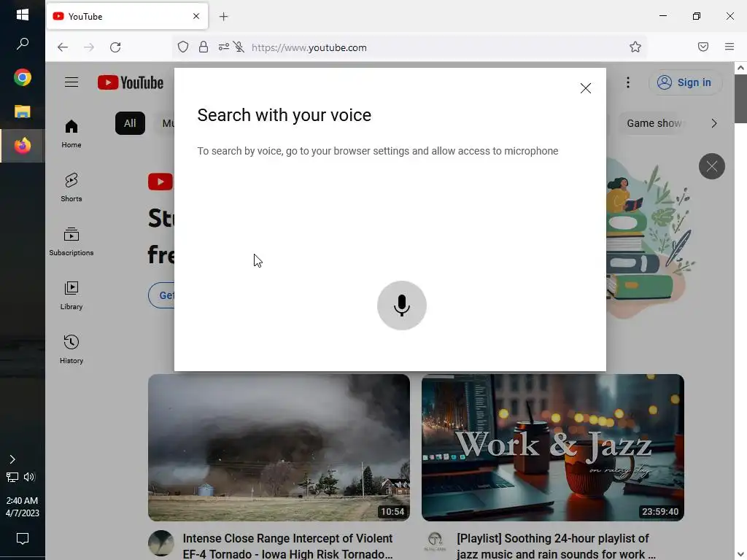Viewport: 747px width, 560px height.
Task: Click the browser Back button
Action: point(63,47)
